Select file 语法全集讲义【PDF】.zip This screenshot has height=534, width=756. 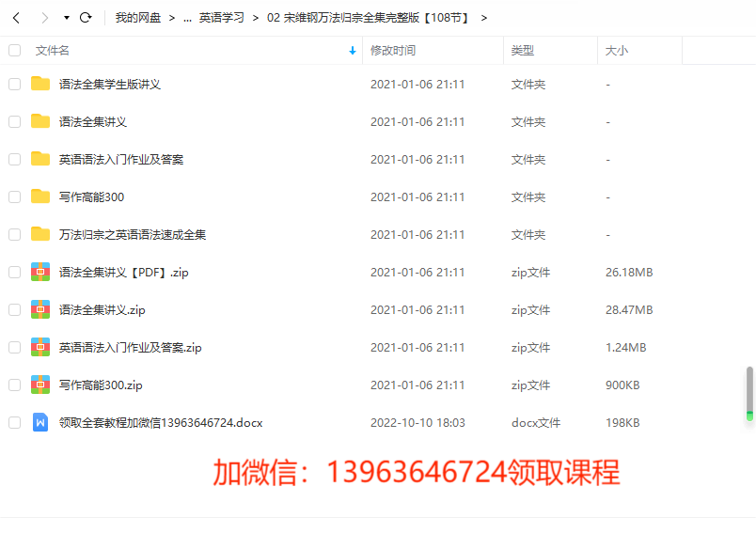[124, 273]
